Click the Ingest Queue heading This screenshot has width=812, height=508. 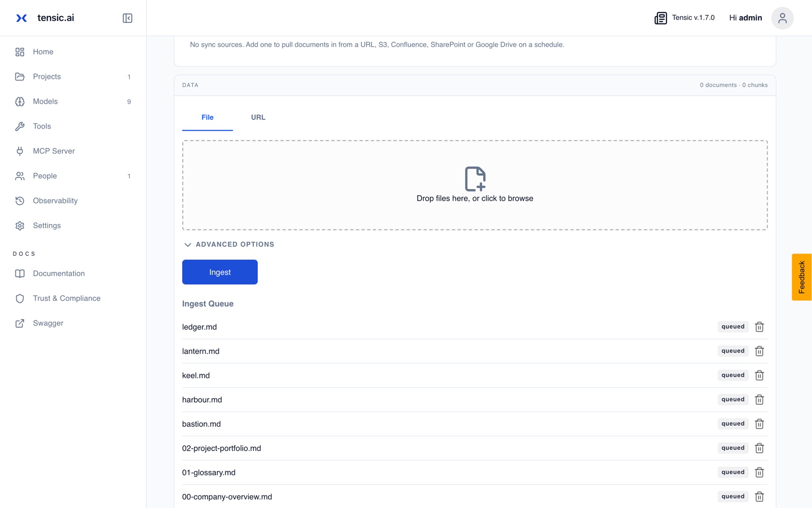[208, 304]
